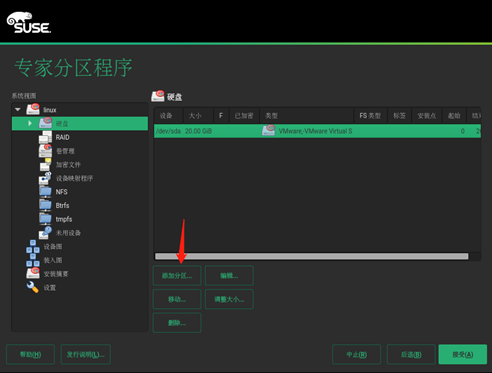The image size is (492, 373).
Task: Sort by the 标签 column header
Action: pos(399,116)
